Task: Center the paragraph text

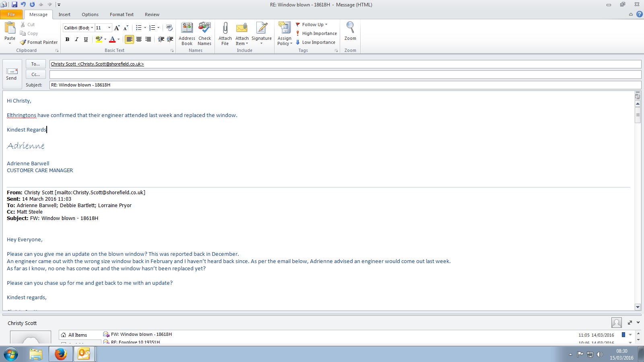Action: 139,39
